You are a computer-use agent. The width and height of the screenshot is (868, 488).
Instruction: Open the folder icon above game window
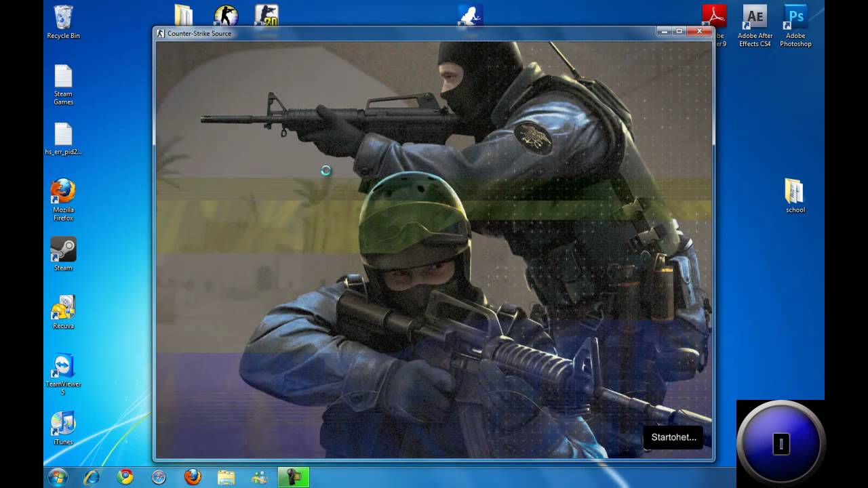pos(184,15)
